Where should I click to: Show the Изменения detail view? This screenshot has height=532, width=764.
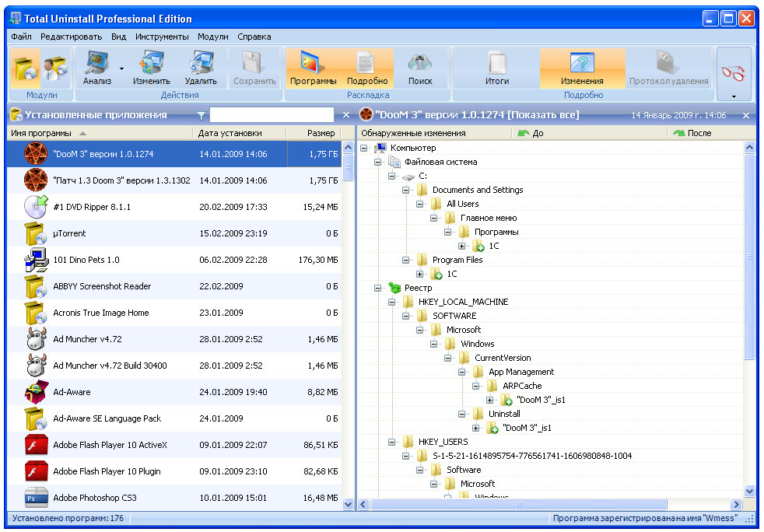(x=582, y=68)
